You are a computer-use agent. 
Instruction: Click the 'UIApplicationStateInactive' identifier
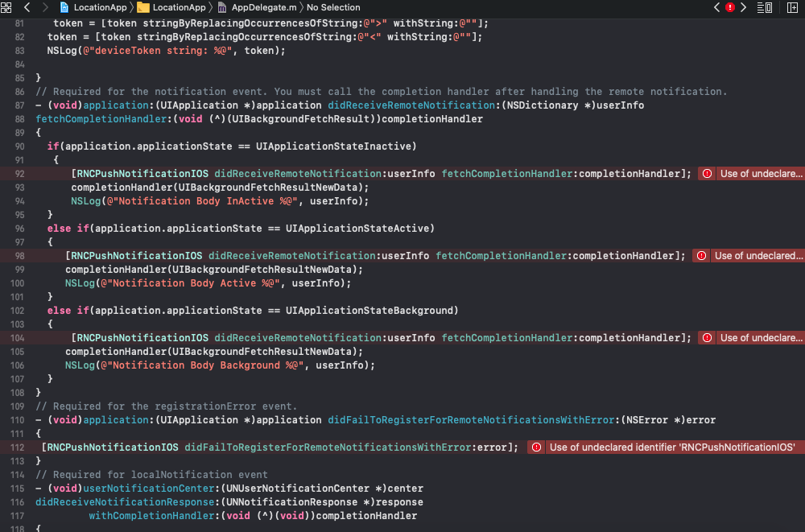click(336, 146)
